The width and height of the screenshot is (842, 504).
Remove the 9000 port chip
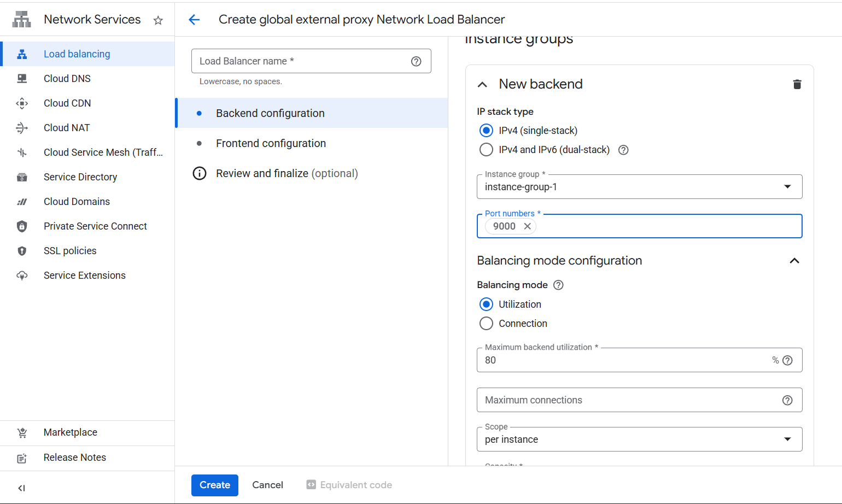(527, 226)
